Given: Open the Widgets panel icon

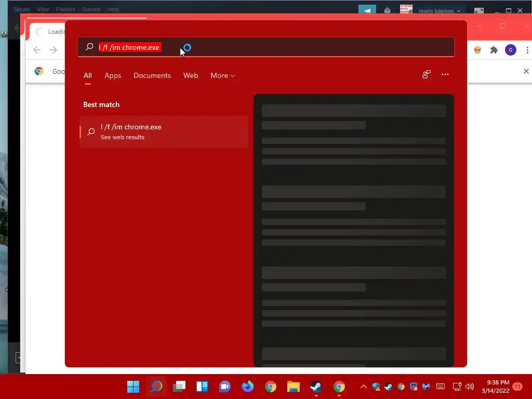Looking at the screenshot, I should (x=202, y=387).
